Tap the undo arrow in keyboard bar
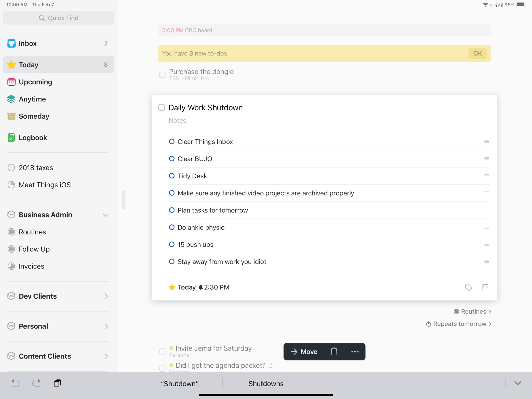 tap(15, 383)
